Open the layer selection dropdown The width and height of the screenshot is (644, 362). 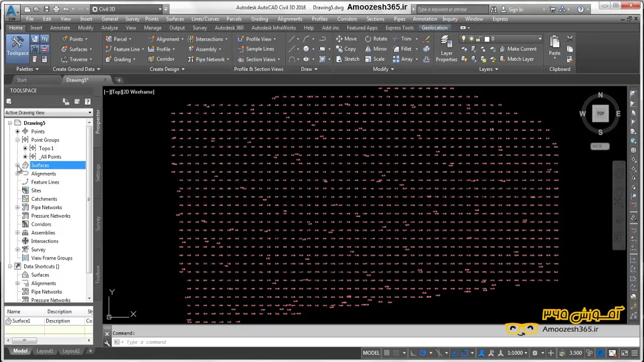pos(539,39)
